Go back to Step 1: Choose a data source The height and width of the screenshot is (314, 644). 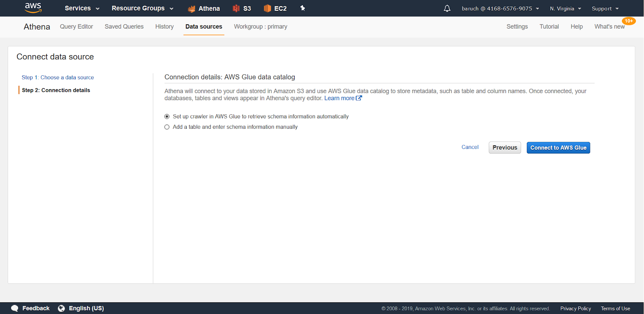click(x=58, y=77)
